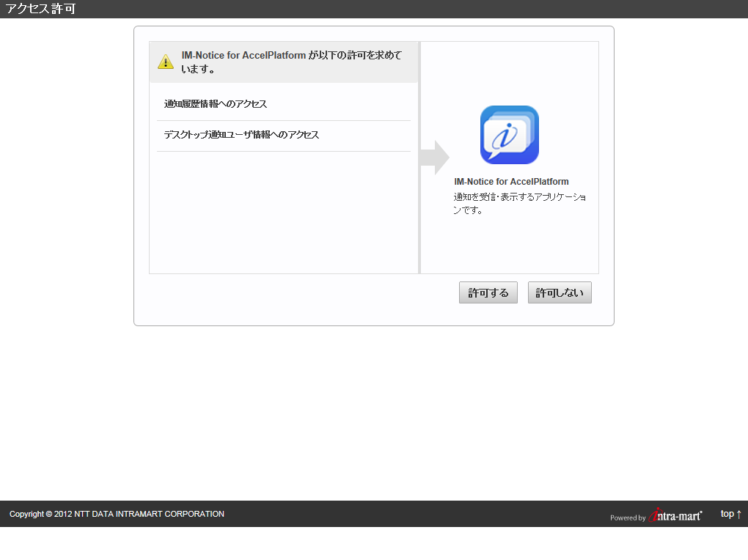
Task: Click the Powered by text in footer
Action: (x=628, y=517)
